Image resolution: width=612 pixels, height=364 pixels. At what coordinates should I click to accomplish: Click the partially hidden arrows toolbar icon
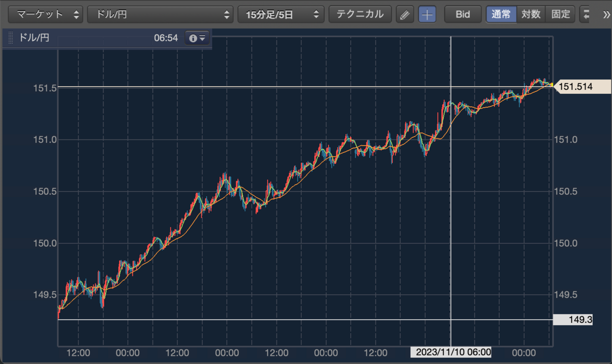[586, 14]
